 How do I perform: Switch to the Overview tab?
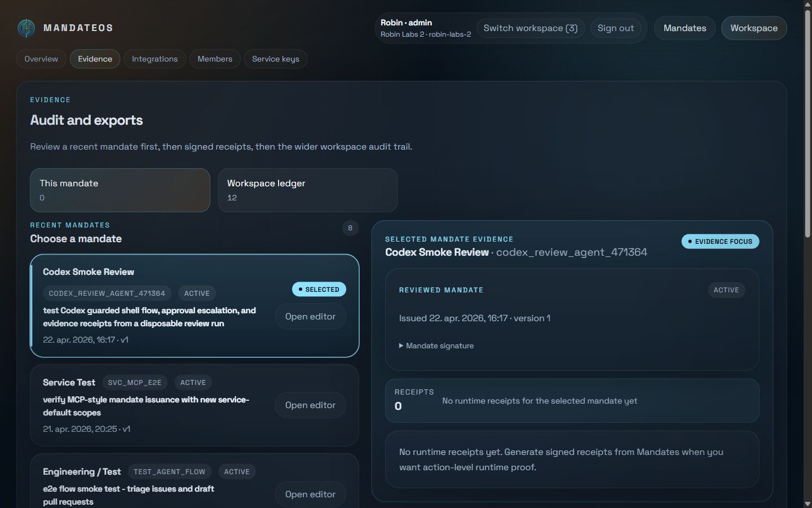pos(41,59)
